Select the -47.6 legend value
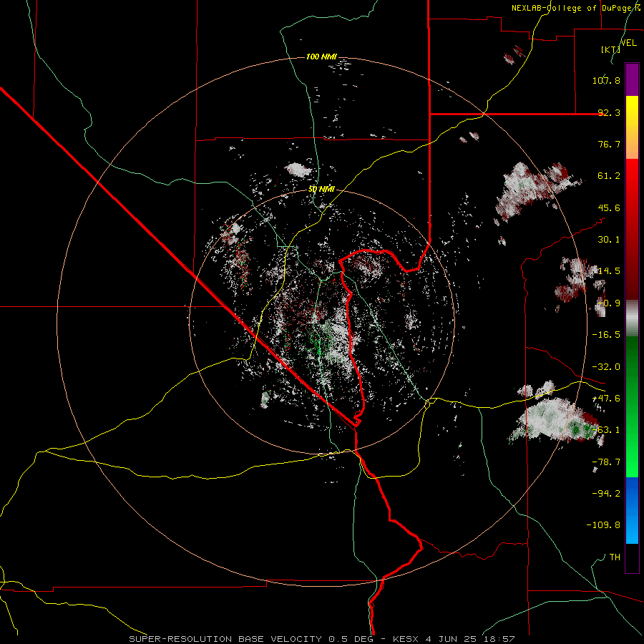Screen dimensions: 644x644 tap(606, 399)
